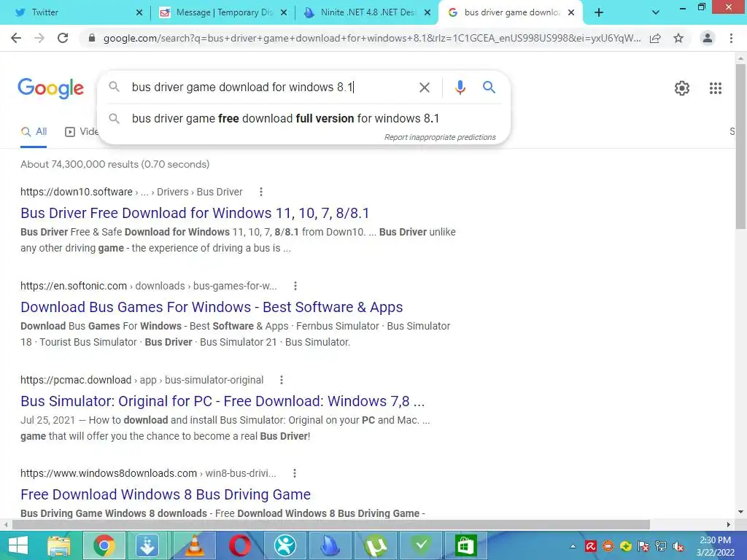Open a new browser tab
The image size is (747, 560).
pos(599,12)
